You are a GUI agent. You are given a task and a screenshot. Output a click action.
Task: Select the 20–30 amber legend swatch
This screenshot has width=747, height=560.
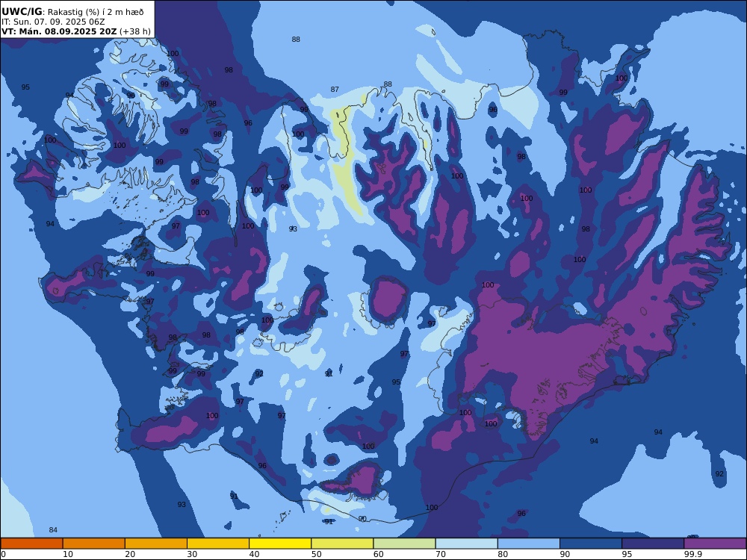(156, 544)
